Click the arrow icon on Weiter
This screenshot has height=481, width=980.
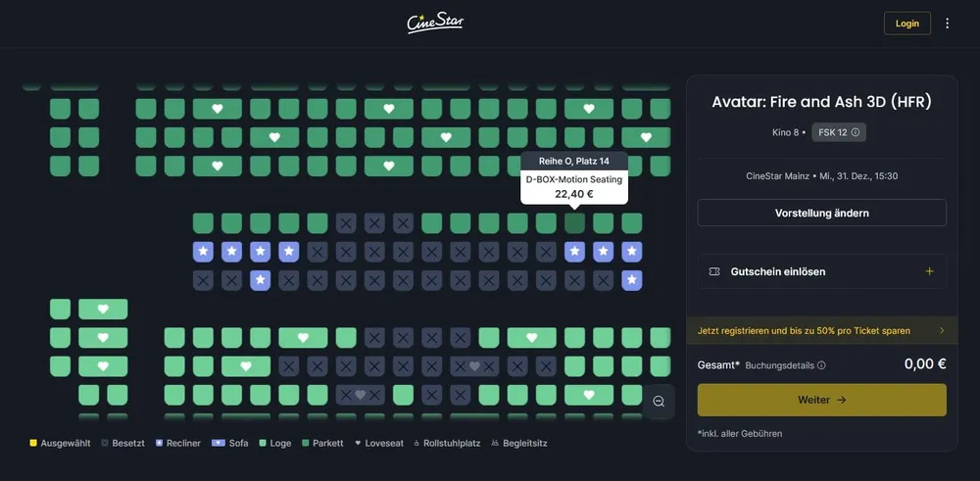point(841,400)
